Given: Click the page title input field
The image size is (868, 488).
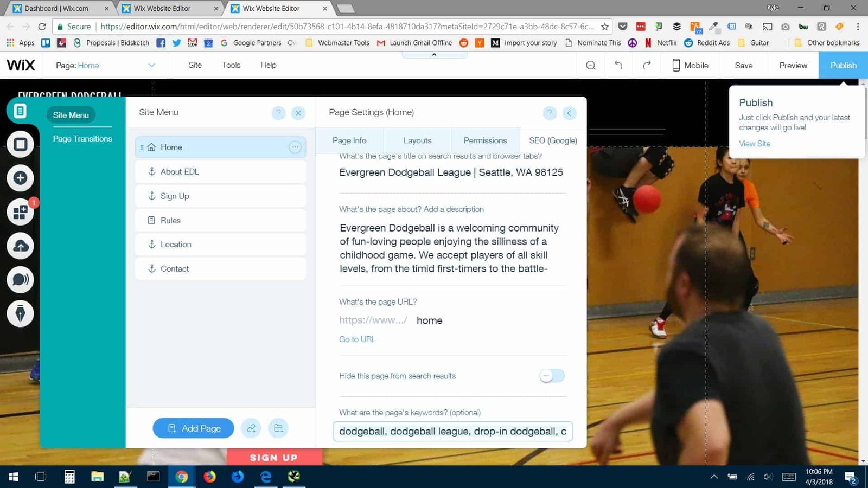Looking at the screenshot, I should click(452, 172).
